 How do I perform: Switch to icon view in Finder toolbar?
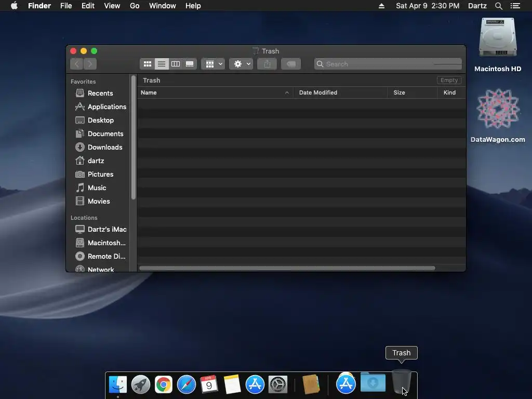point(147,64)
